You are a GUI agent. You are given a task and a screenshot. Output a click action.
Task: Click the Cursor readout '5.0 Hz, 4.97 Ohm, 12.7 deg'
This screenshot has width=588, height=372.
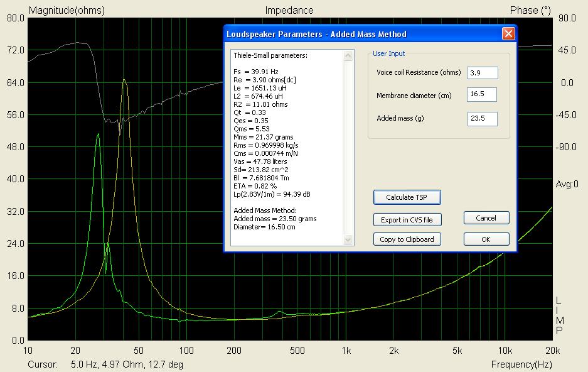click(x=127, y=364)
